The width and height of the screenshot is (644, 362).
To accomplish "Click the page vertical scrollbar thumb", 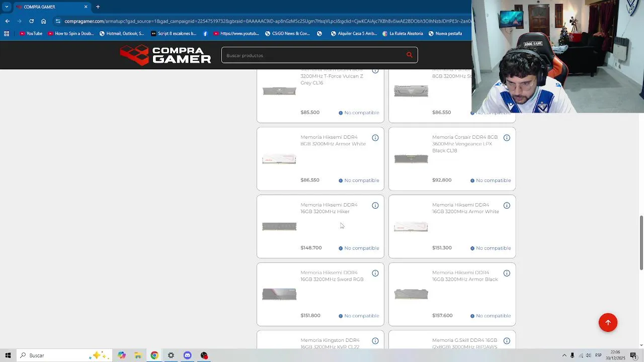I will [641, 243].
